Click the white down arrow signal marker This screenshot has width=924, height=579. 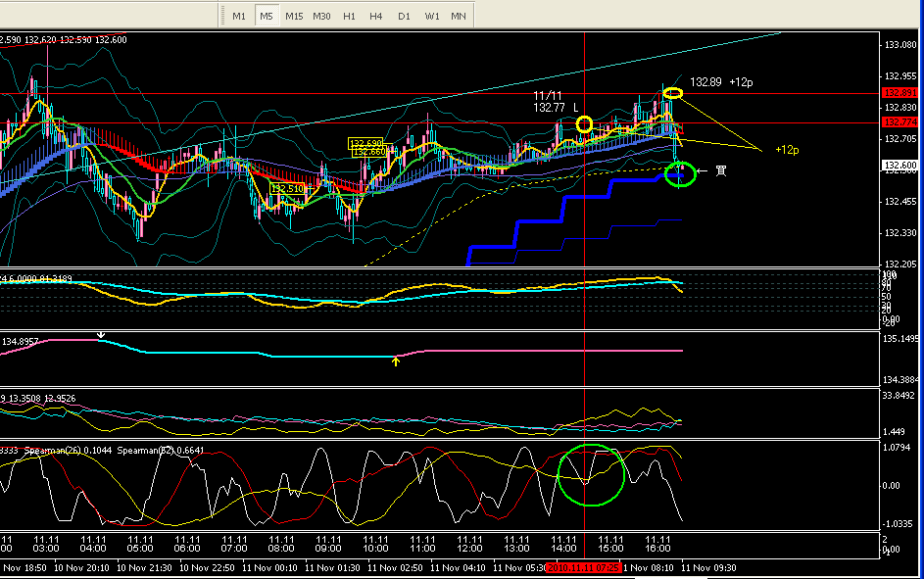click(x=101, y=334)
